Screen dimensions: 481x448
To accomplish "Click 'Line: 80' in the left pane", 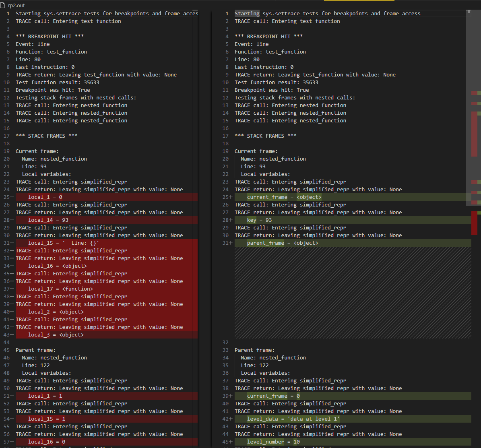I will click(28, 60).
